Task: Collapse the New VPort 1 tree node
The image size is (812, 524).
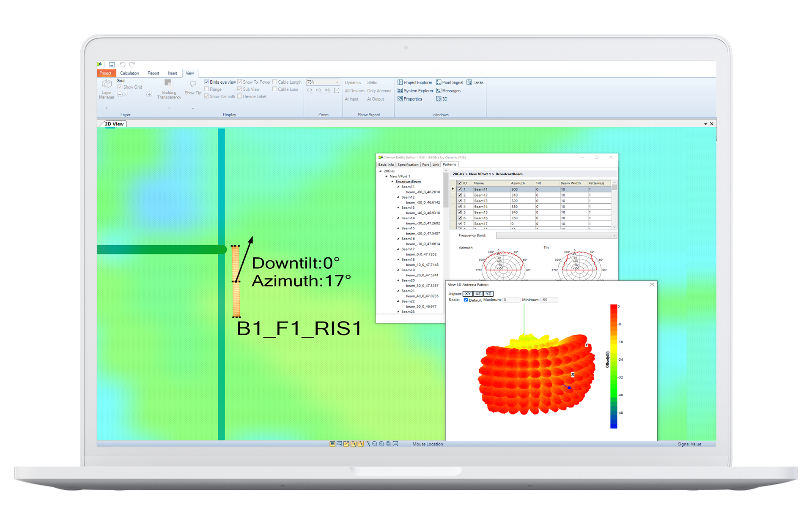Action: (387, 176)
